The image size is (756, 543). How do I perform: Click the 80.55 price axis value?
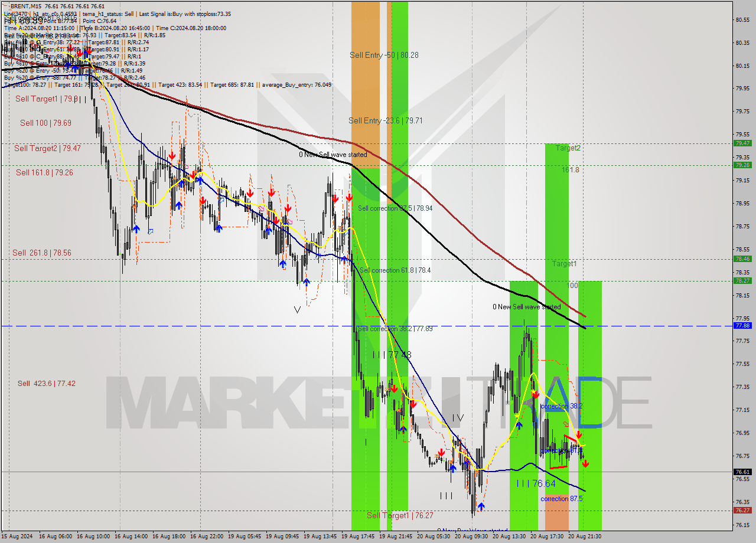(x=742, y=19)
